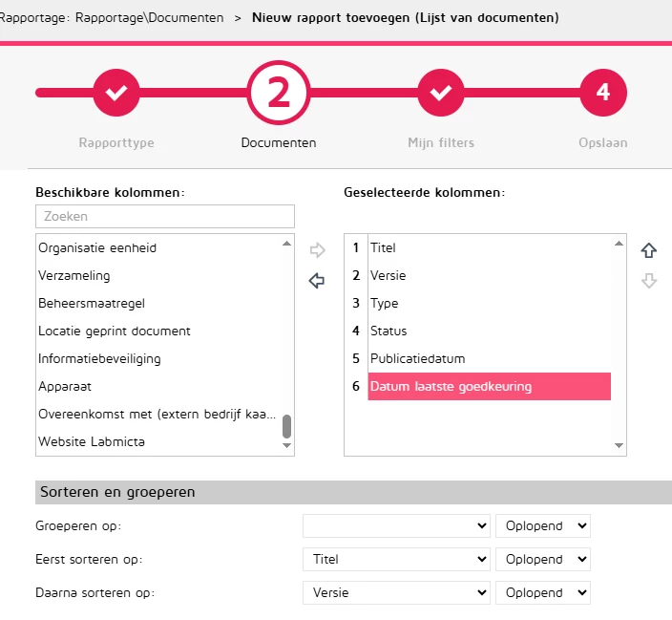Click the available columns list scrollbar thumb

pyautogui.click(x=286, y=426)
